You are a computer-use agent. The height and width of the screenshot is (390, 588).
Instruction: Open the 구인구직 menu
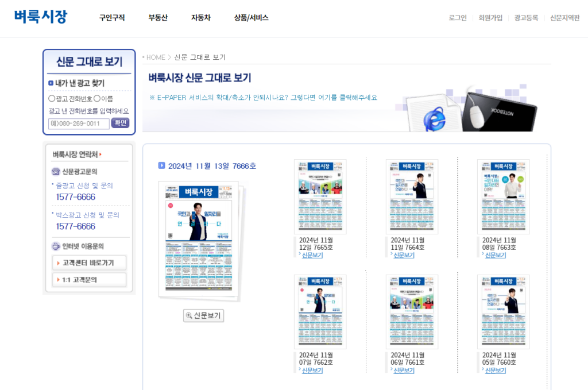tap(111, 18)
